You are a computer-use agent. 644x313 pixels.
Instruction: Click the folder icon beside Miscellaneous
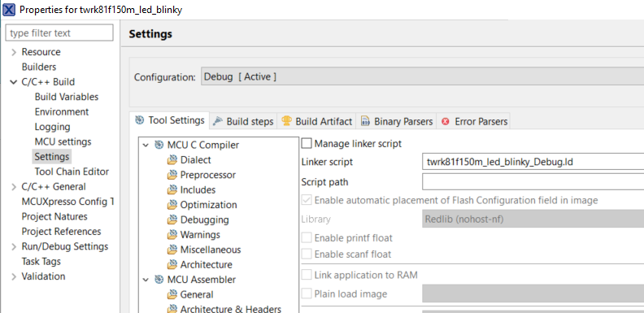(x=172, y=250)
